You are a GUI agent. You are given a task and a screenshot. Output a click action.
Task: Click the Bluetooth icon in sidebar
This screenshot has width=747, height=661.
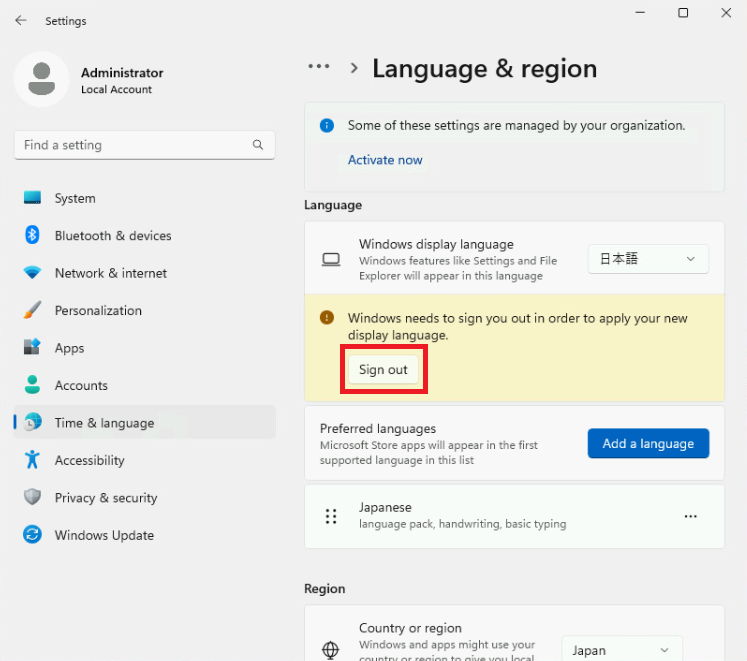pos(32,235)
